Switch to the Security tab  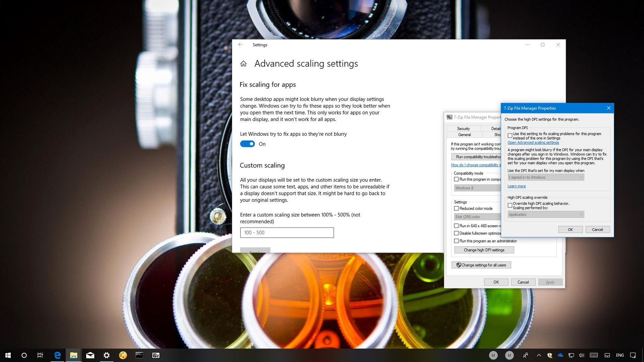click(463, 128)
